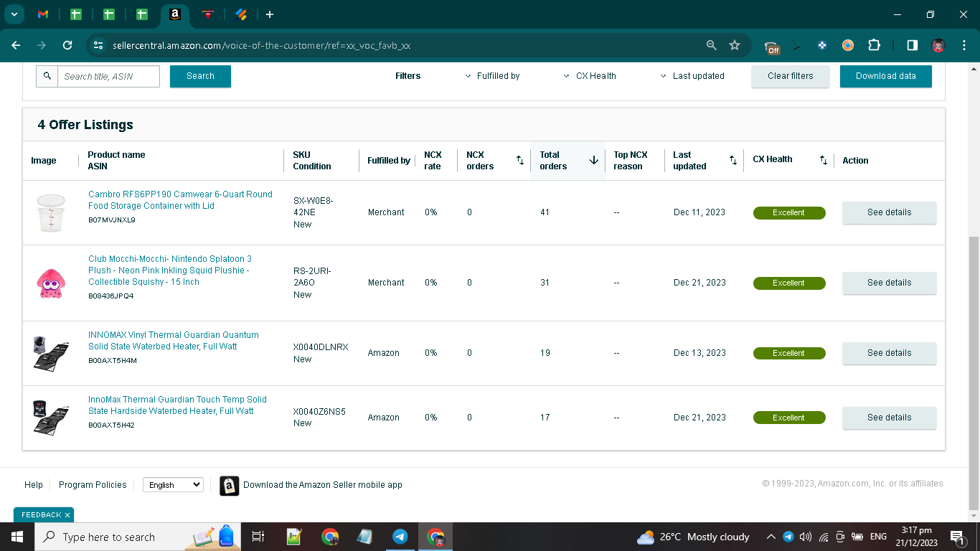The width and height of the screenshot is (980, 551).
Task: Open the tab search dropdown arrow
Action: (13, 14)
